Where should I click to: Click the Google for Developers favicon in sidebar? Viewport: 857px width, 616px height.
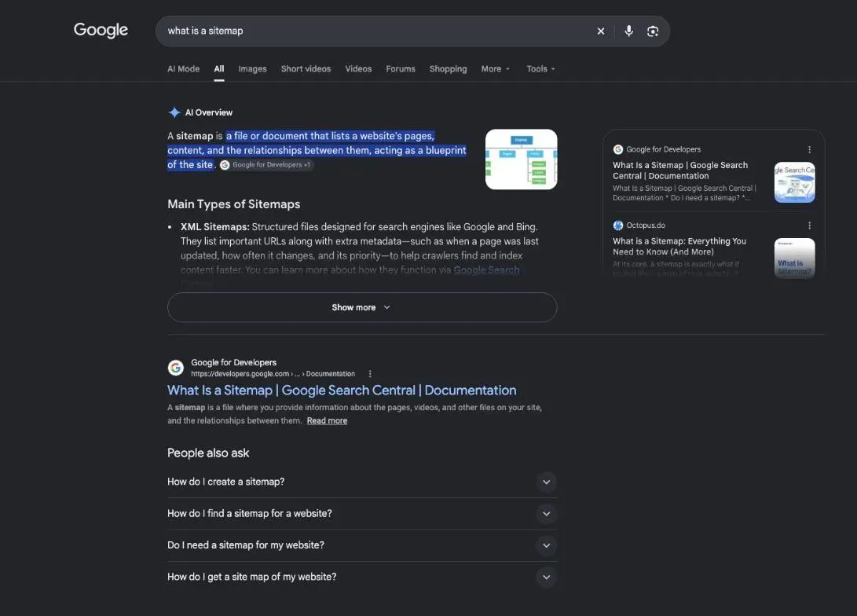click(618, 149)
